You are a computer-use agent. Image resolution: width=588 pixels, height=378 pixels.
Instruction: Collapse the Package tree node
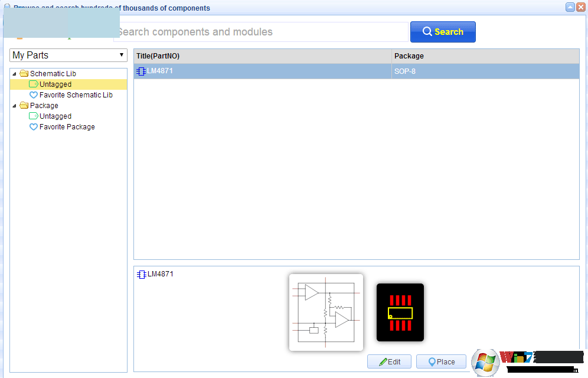pos(14,106)
